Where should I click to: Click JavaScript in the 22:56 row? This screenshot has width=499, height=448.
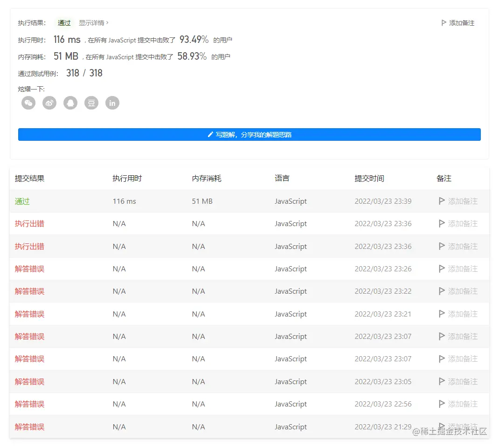(x=291, y=404)
